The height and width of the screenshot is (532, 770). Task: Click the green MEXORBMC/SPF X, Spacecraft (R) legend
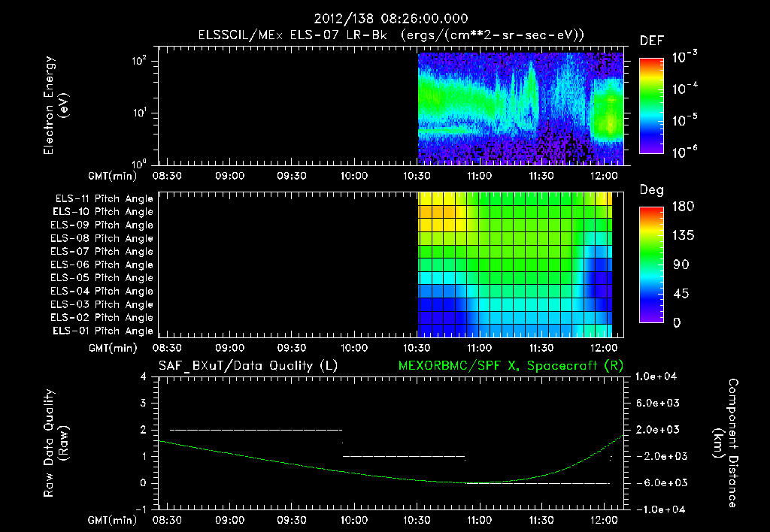(511, 366)
